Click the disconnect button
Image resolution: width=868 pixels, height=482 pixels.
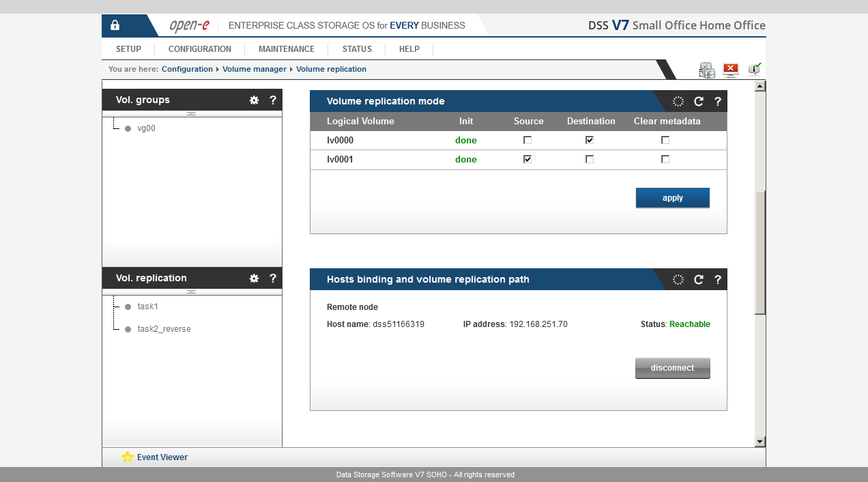pyautogui.click(x=673, y=368)
